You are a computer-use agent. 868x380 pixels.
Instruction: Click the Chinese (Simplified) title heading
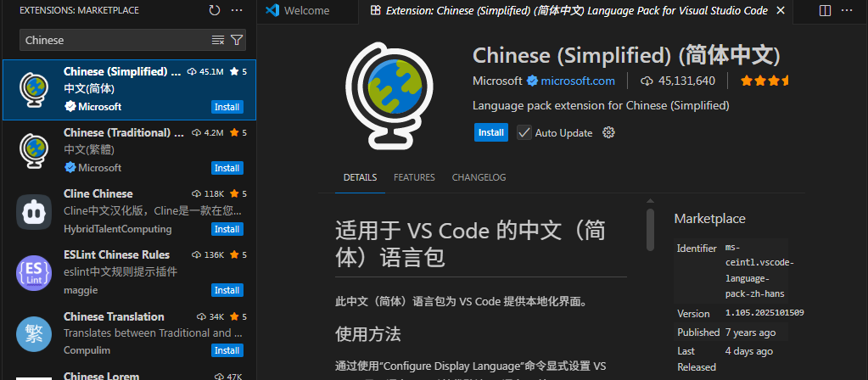[x=626, y=55]
